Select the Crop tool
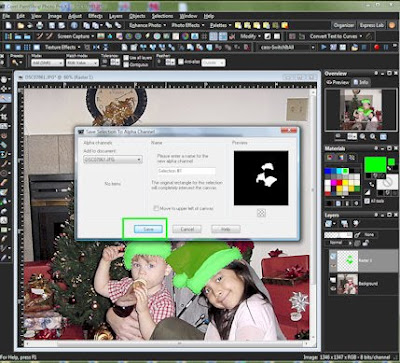 (x=4, y=117)
